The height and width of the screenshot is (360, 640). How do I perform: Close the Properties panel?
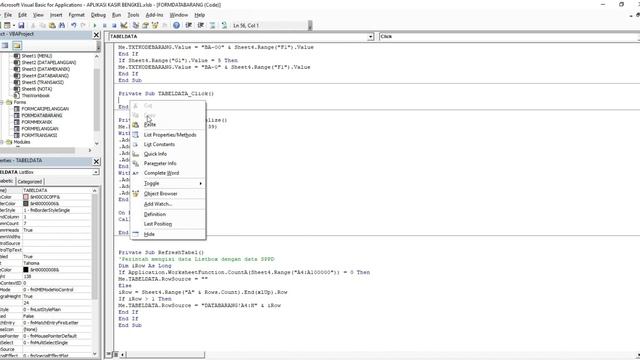pyautogui.click(x=96, y=161)
